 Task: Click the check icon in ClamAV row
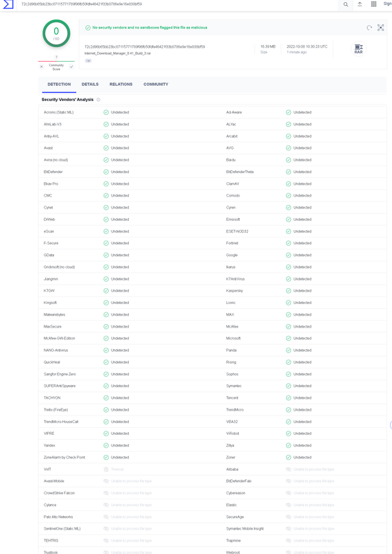point(288,184)
